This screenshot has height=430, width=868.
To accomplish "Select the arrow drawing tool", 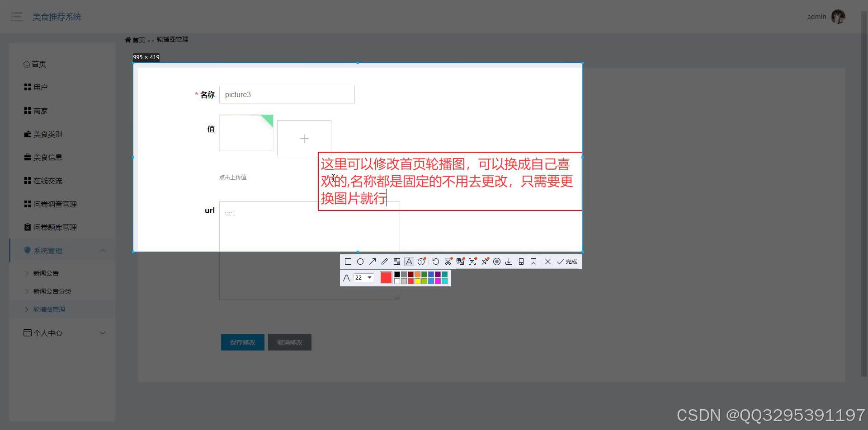I will tap(373, 262).
